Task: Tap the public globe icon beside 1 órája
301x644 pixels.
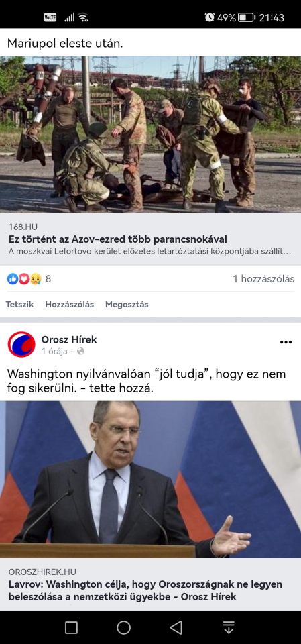Action: point(80,351)
